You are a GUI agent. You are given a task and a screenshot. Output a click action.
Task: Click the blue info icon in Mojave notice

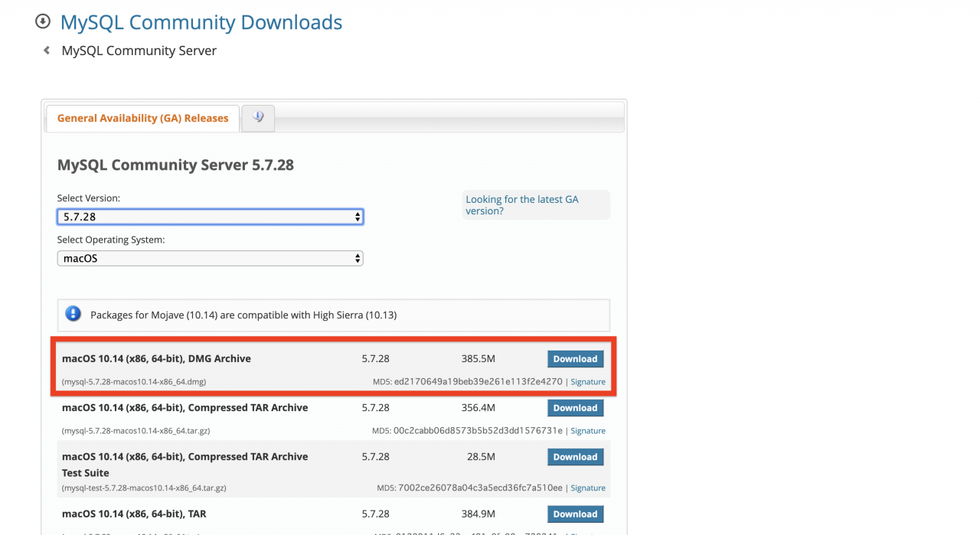pos(73,314)
